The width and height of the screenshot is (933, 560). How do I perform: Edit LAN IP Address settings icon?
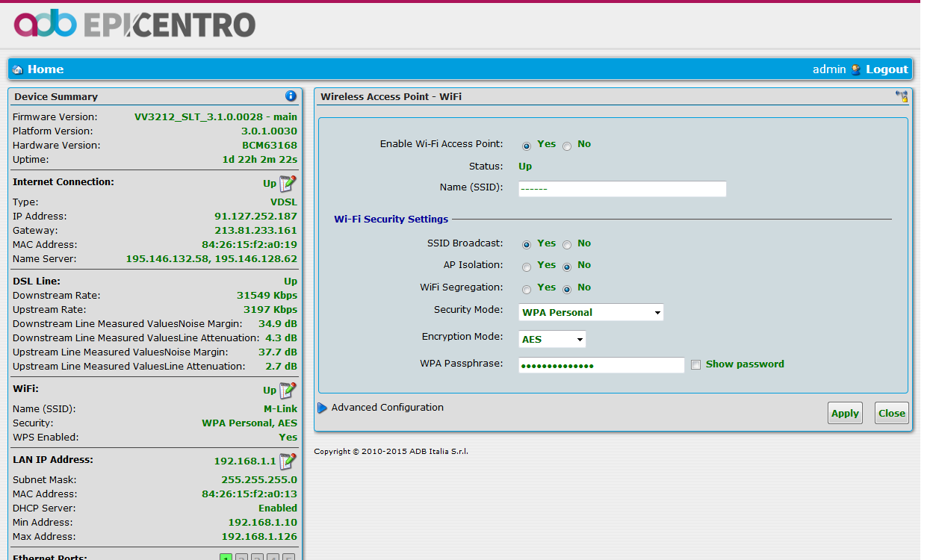(x=288, y=461)
